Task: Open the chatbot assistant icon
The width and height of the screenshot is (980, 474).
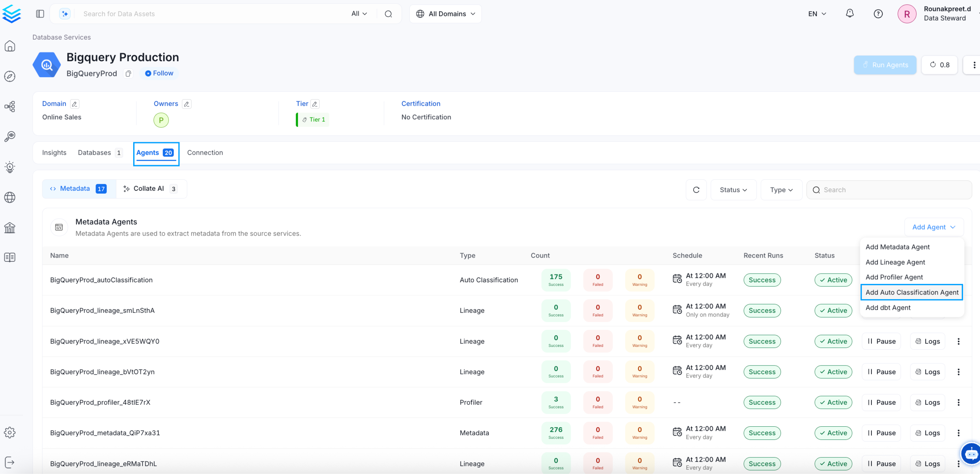Action: [x=970, y=453]
